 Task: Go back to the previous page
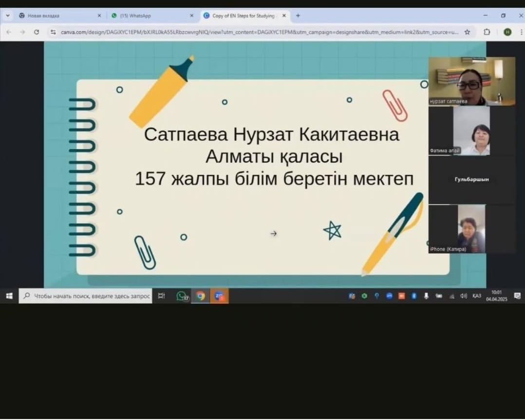point(9,32)
